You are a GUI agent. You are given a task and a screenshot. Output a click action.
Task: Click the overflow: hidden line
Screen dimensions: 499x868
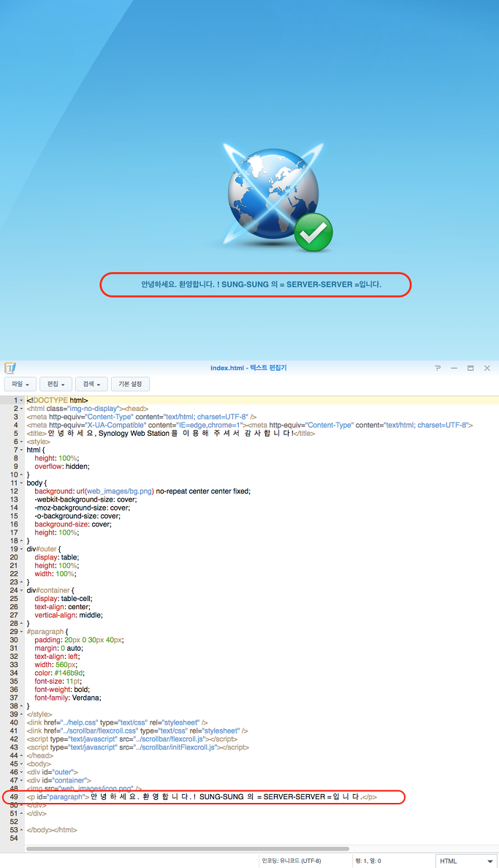[62, 467]
